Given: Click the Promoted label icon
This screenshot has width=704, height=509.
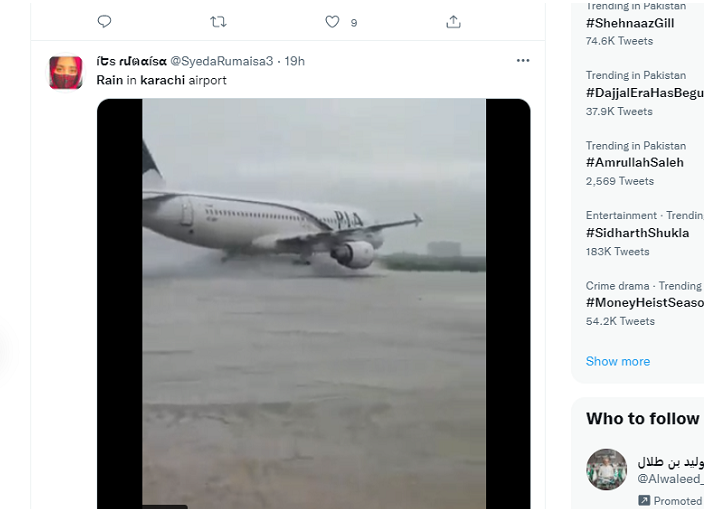Looking at the screenshot, I should point(643,500).
